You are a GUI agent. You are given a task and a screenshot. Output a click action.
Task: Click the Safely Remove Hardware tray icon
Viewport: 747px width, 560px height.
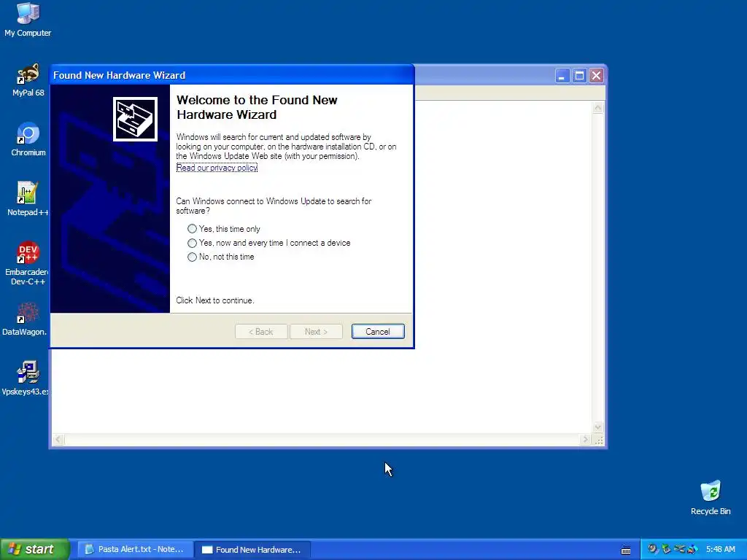click(666, 549)
